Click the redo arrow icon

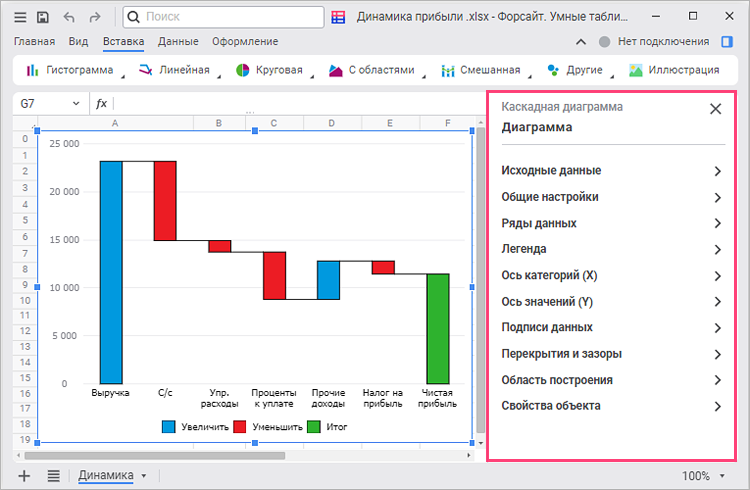click(x=95, y=17)
